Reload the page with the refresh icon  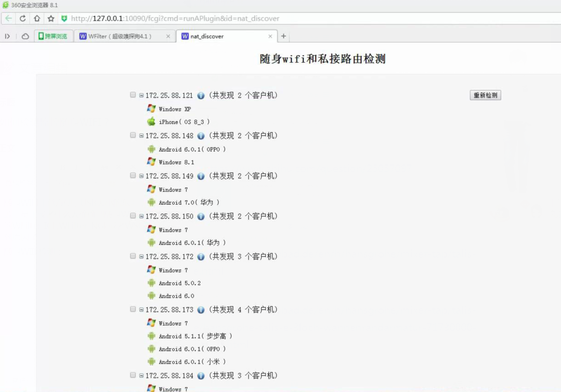(x=22, y=19)
